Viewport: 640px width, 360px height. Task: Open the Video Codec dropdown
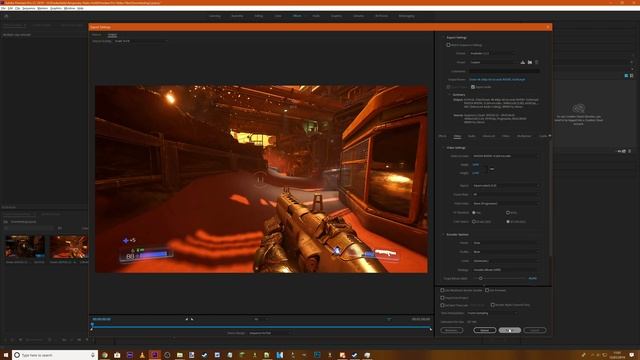pyautogui.click(x=506, y=156)
